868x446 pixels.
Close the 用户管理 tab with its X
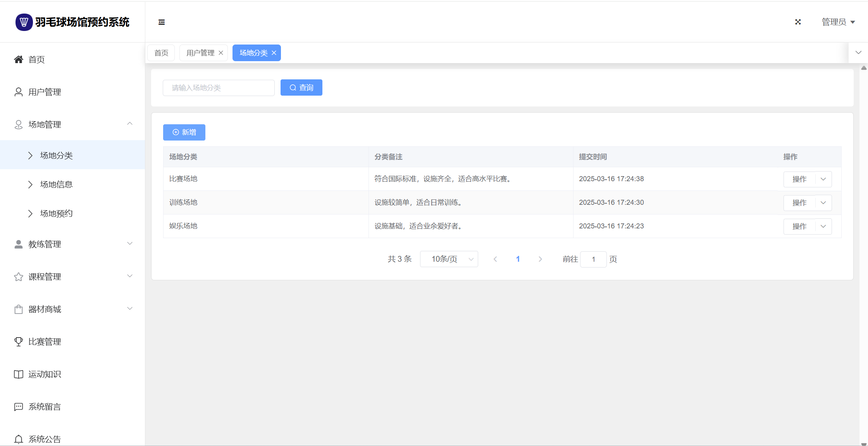coord(221,53)
